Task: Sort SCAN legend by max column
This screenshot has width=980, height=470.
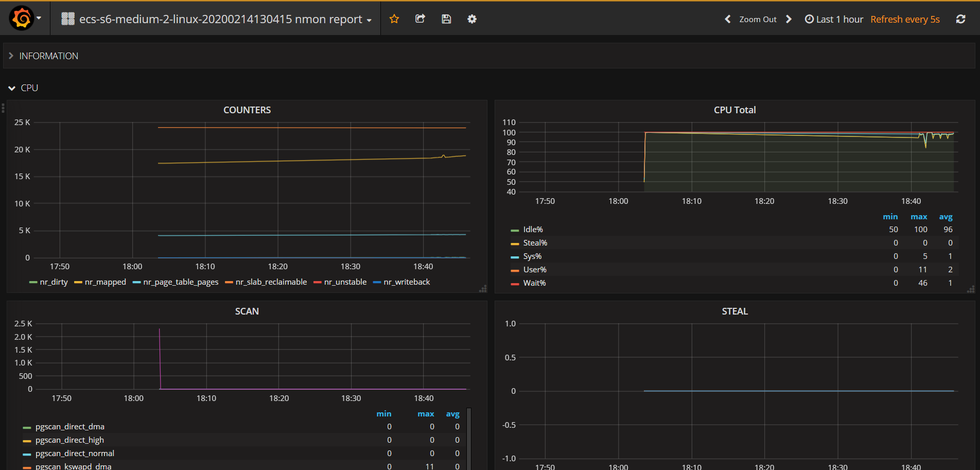Action: point(426,413)
